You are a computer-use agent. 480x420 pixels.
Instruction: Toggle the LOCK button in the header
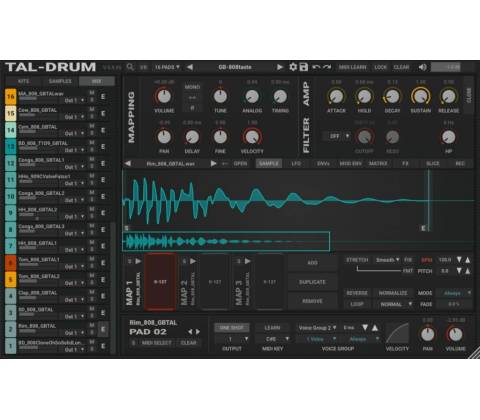(x=380, y=67)
